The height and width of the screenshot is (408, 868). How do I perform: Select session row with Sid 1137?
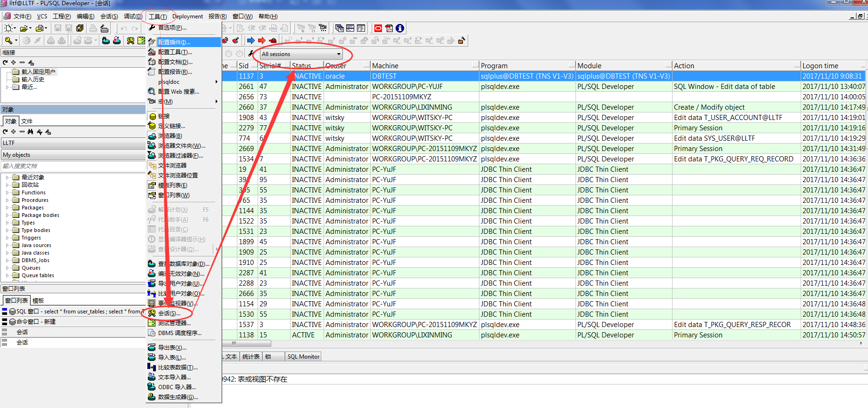544,76
